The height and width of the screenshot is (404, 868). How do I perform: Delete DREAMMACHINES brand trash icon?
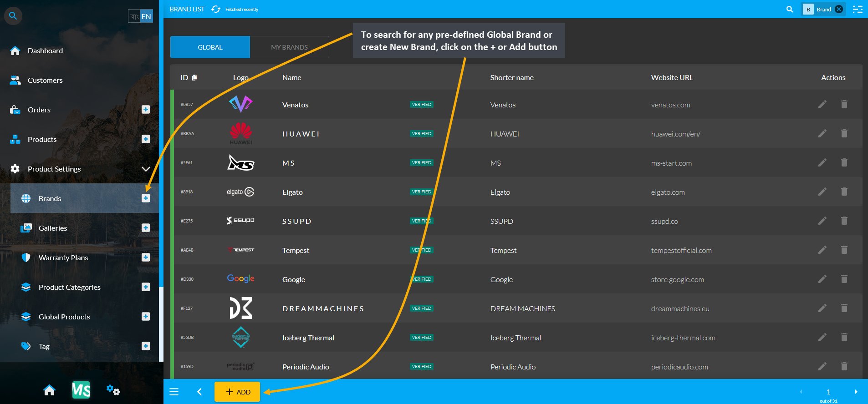pos(844,308)
